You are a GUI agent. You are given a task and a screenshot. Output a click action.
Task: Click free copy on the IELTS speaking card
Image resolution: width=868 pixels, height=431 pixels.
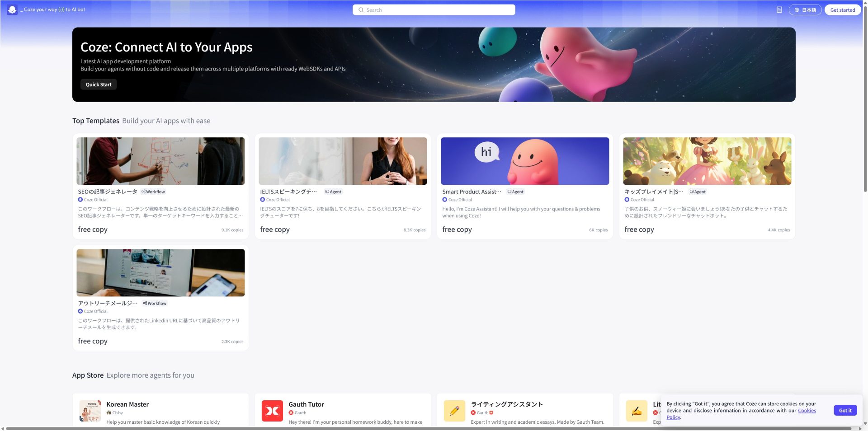pyautogui.click(x=275, y=230)
